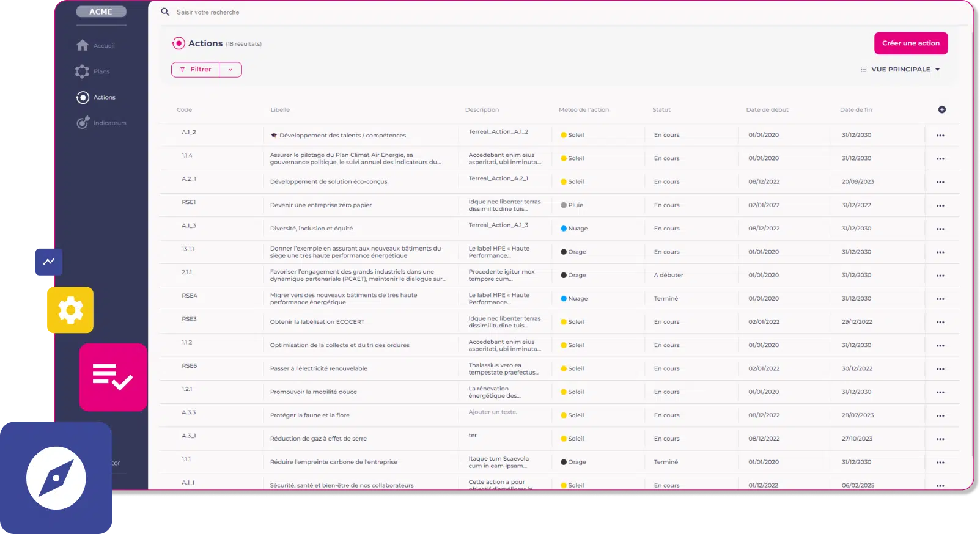Image resolution: width=980 pixels, height=534 pixels.
Task: Click Nuage weather in Diversité, inclusion row
Action: click(x=574, y=229)
